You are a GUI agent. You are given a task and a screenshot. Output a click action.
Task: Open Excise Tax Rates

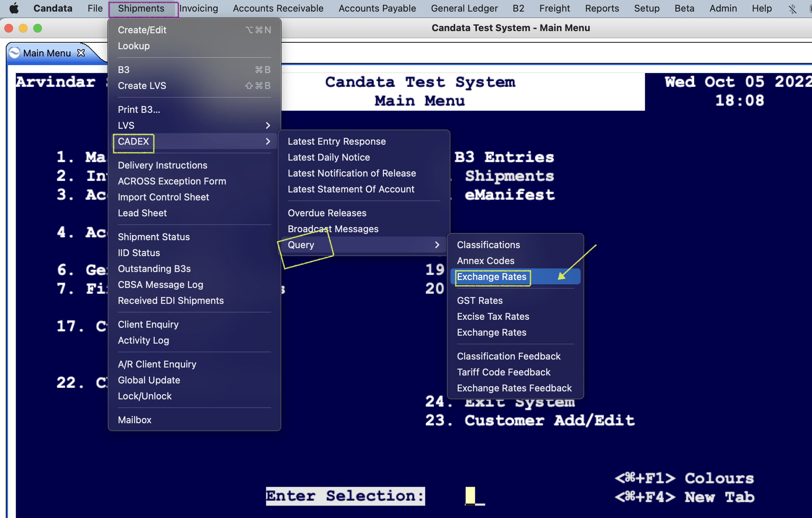coord(515,317)
